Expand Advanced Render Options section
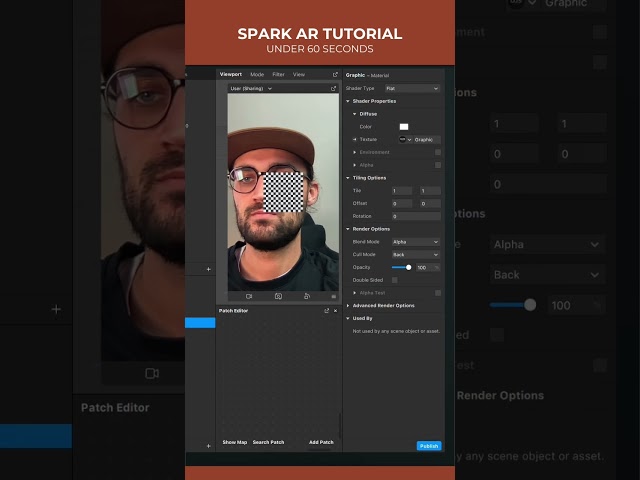The height and width of the screenshot is (480, 640). pyautogui.click(x=348, y=306)
